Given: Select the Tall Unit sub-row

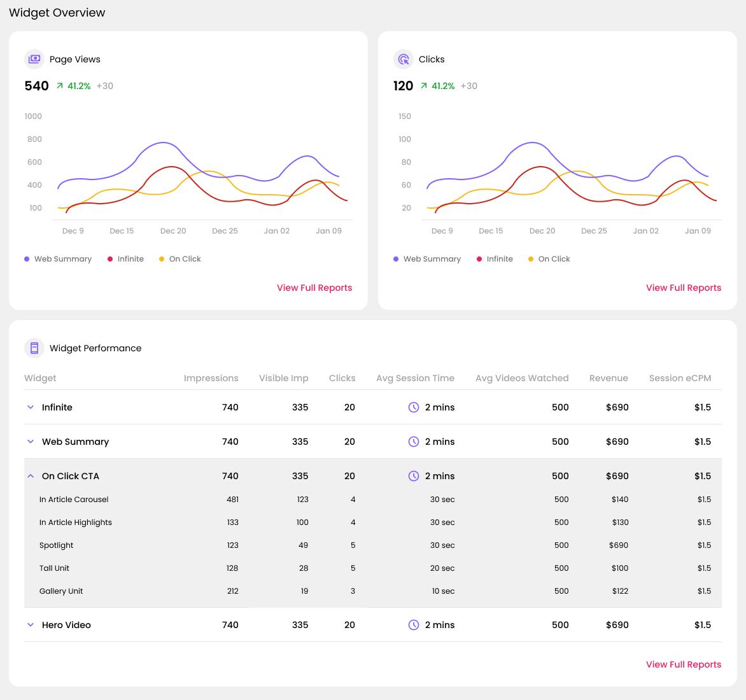Looking at the screenshot, I should click(373, 568).
